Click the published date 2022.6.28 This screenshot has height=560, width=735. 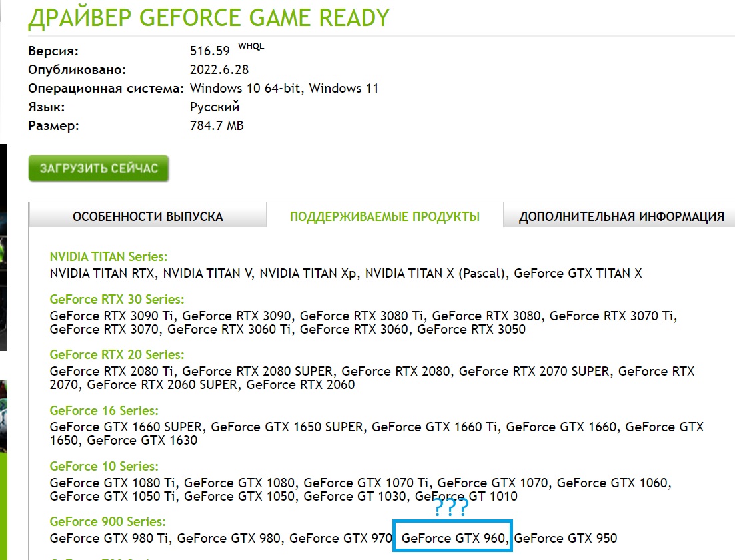(x=219, y=69)
